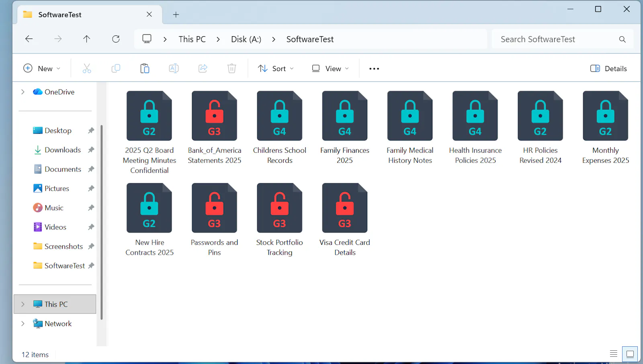Screen dimensions: 643x364
Task: Expand chevron after This PC breadcrumb
Action: pyautogui.click(x=218, y=39)
